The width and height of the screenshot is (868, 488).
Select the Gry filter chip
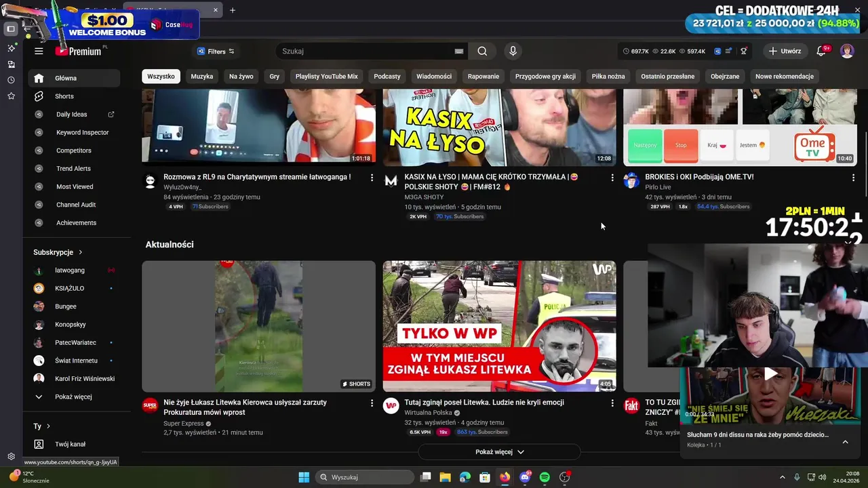pos(275,77)
